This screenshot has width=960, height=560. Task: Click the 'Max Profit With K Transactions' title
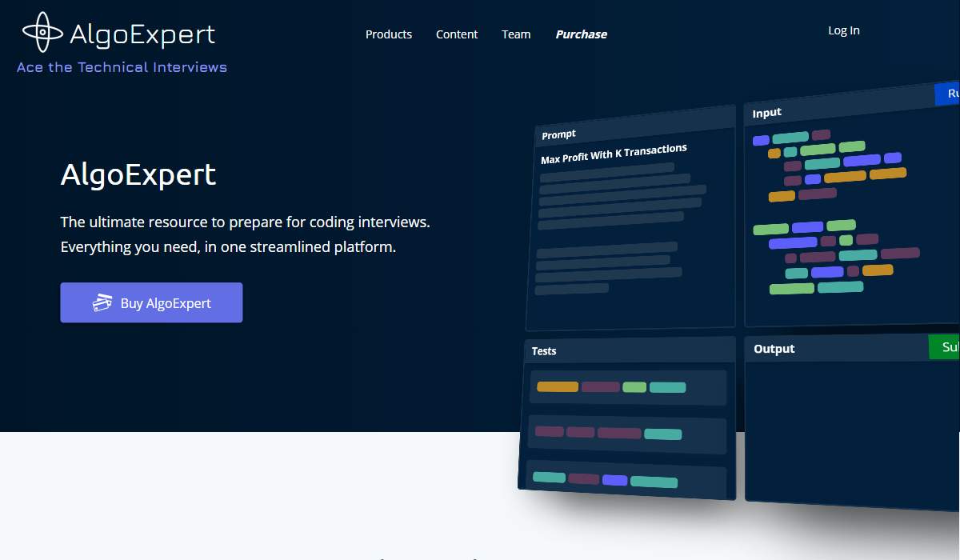coord(614,154)
